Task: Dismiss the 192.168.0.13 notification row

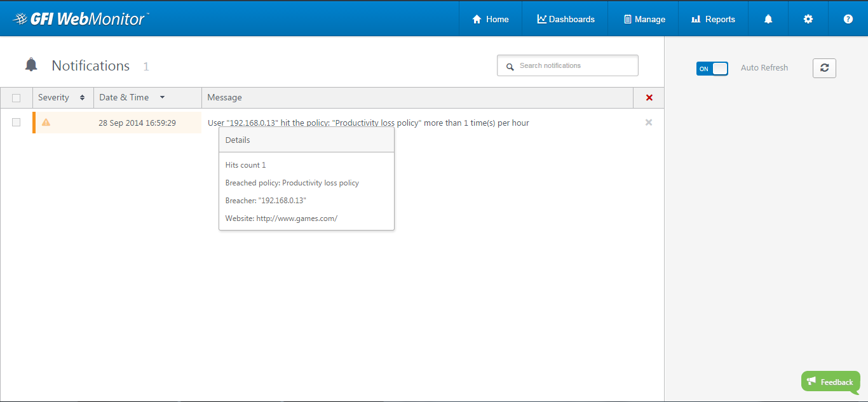Action: [x=649, y=123]
